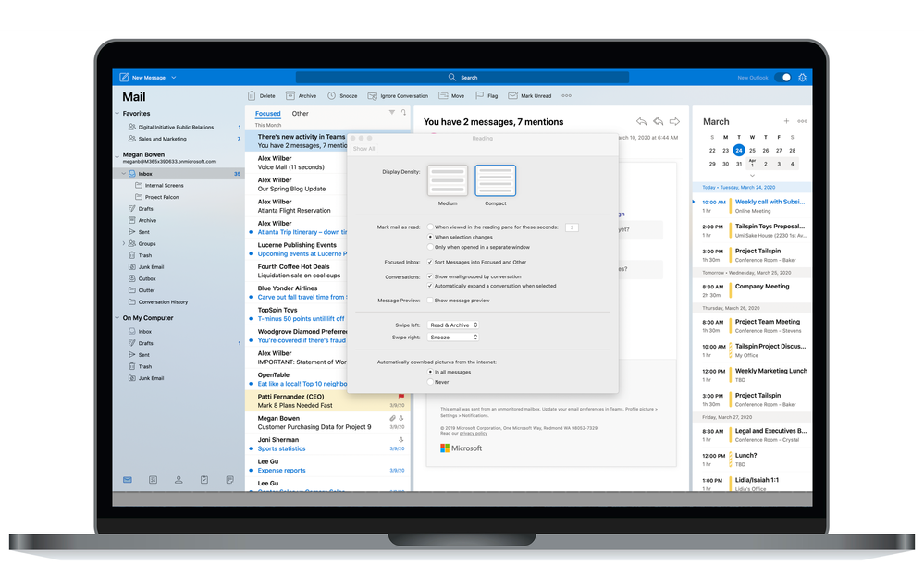This screenshot has width=924, height=577.
Task: Uncheck 'Sort Messages into Focused and Other'
Action: click(x=430, y=262)
